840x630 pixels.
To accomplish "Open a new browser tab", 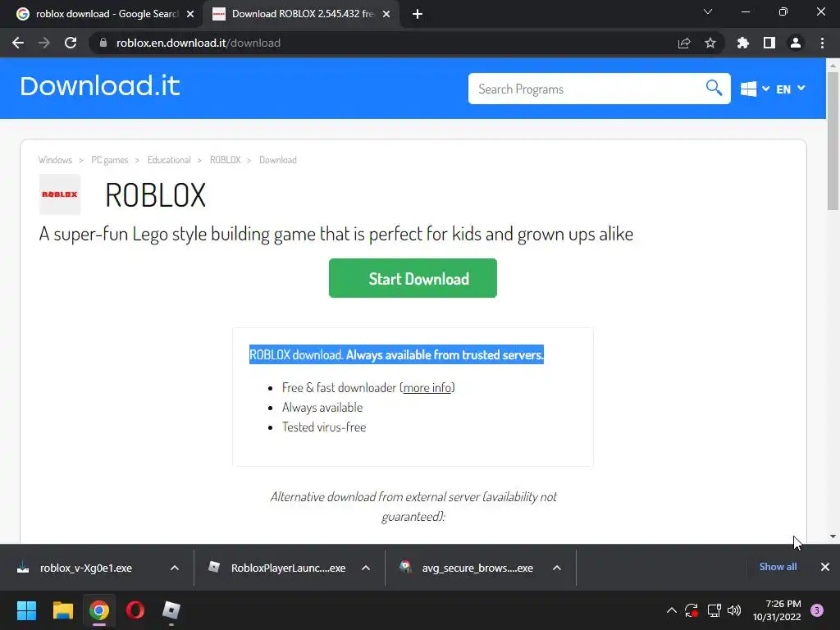I will click(x=418, y=14).
